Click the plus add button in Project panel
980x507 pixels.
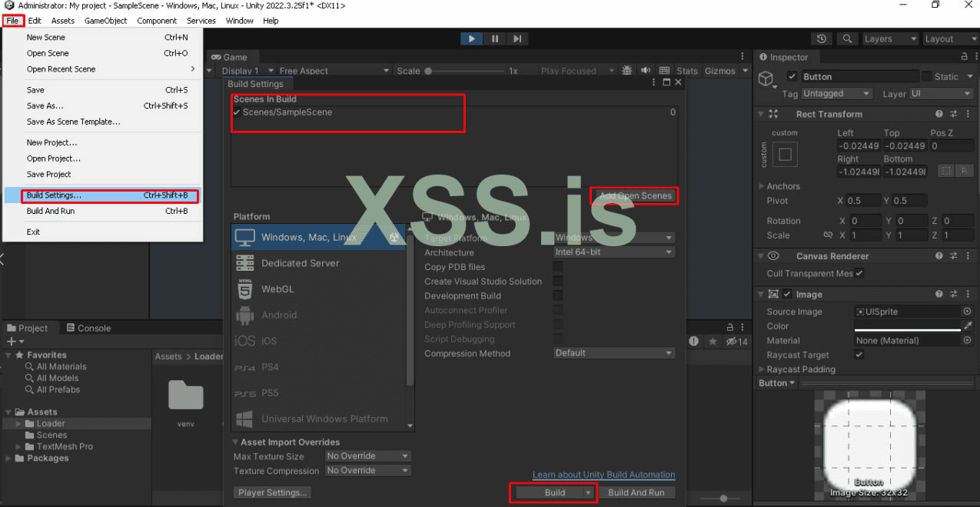pyautogui.click(x=11, y=341)
